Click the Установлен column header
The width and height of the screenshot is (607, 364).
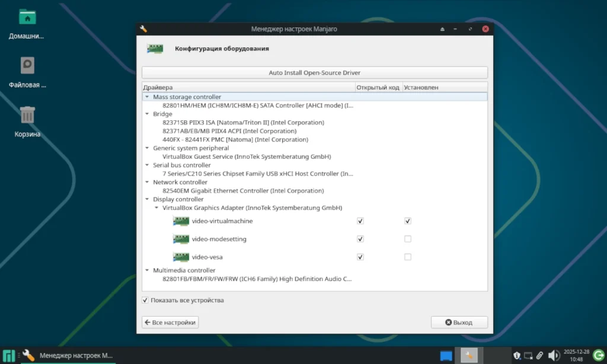tap(445, 88)
